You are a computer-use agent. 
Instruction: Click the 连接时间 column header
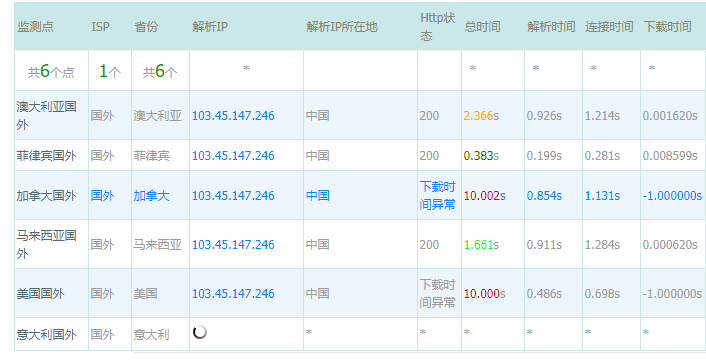[609, 27]
